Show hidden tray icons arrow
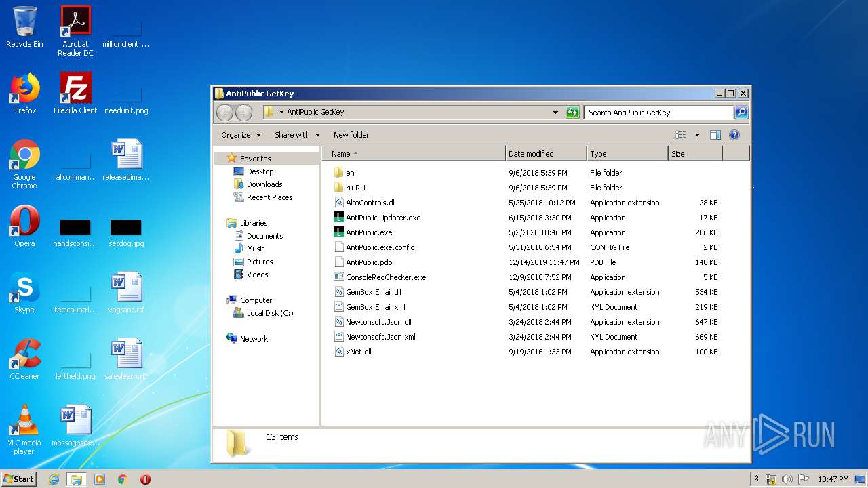 757,479
